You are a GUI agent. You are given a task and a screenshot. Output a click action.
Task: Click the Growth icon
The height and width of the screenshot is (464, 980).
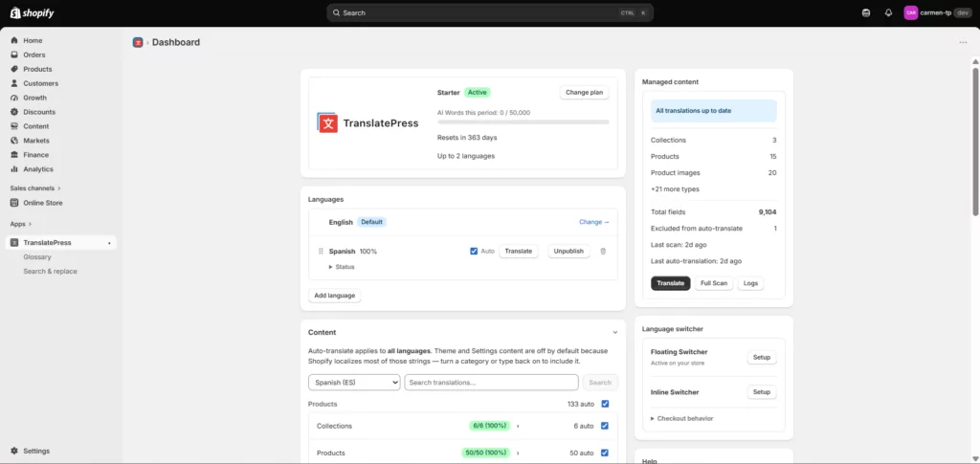click(x=14, y=98)
